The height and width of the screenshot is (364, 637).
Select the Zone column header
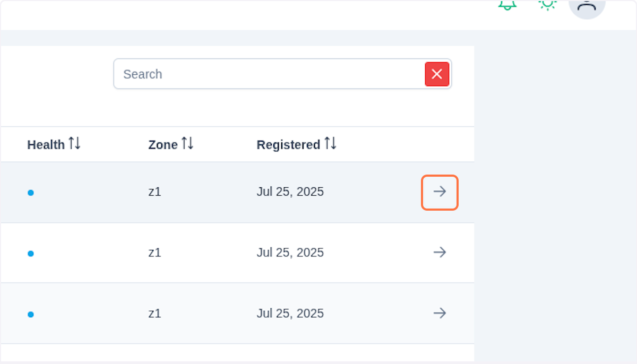pos(163,144)
